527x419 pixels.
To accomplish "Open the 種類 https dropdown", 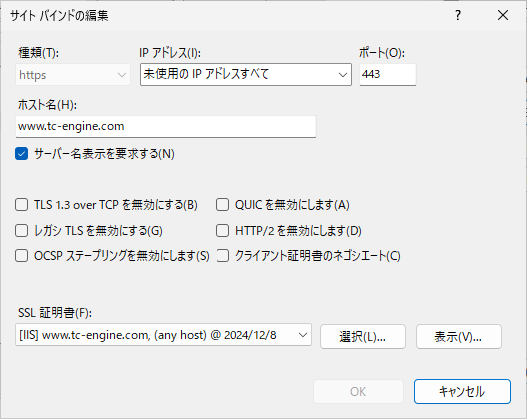I will pos(73,75).
